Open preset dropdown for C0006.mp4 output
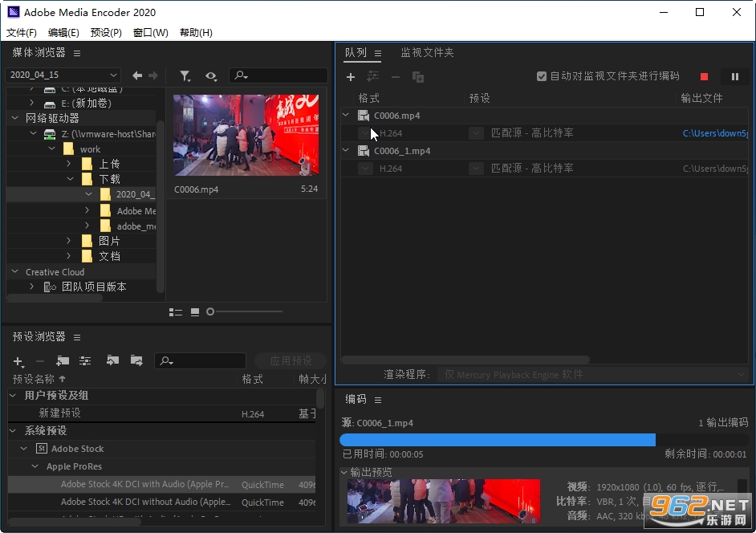Image resolution: width=756 pixels, height=533 pixels. click(477, 133)
